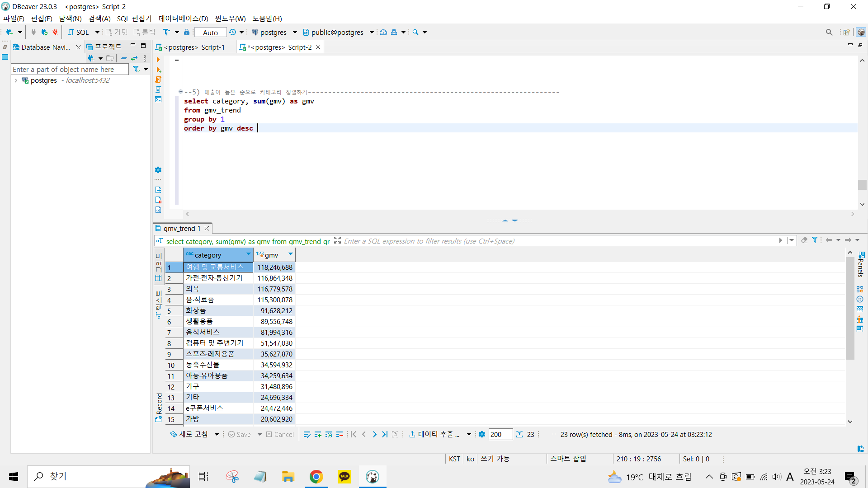Open the SQL 편집기 menu
868x488 pixels.
point(134,19)
